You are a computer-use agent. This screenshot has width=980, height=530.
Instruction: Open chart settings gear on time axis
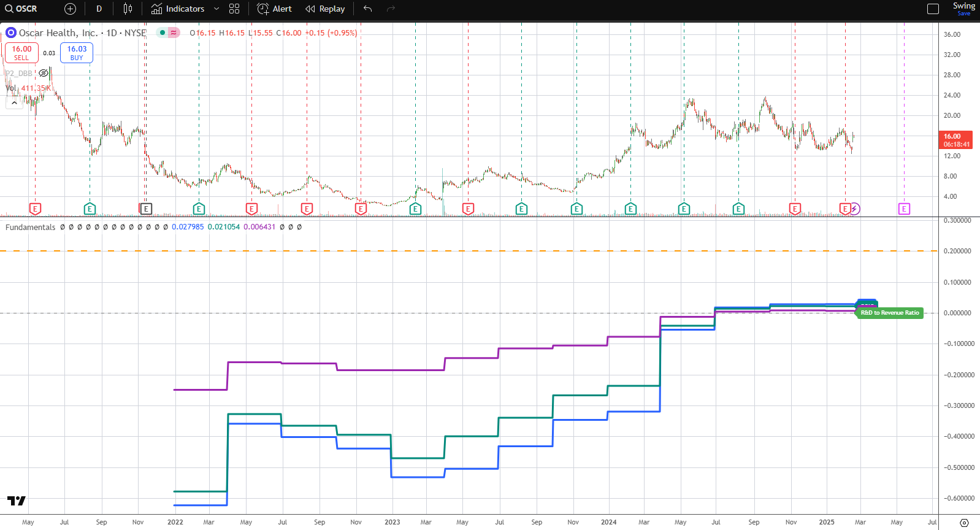pyautogui.click(x=964, y=523)
